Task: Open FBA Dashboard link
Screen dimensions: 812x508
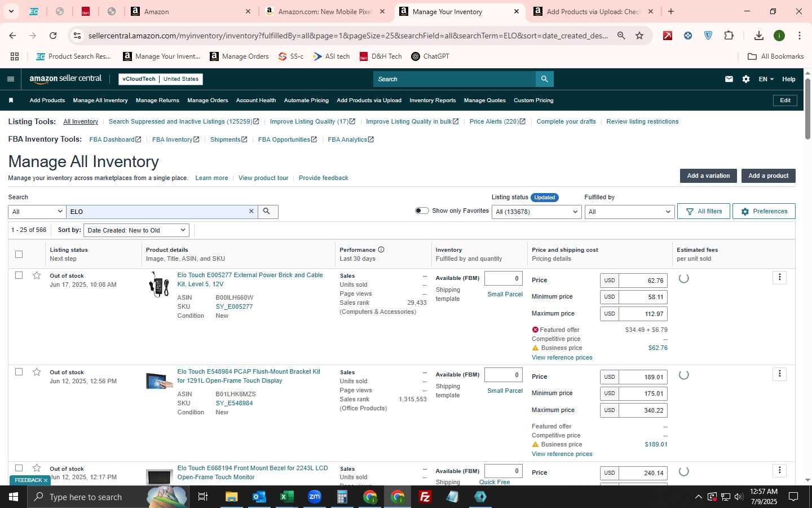Action: pos(115,139)
